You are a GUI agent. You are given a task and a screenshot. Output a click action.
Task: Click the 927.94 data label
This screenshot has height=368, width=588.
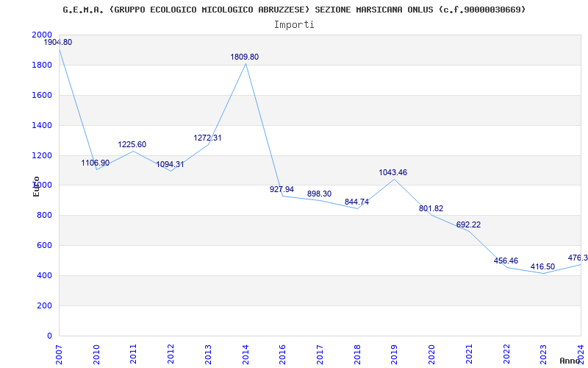click(x=282, y=189)
